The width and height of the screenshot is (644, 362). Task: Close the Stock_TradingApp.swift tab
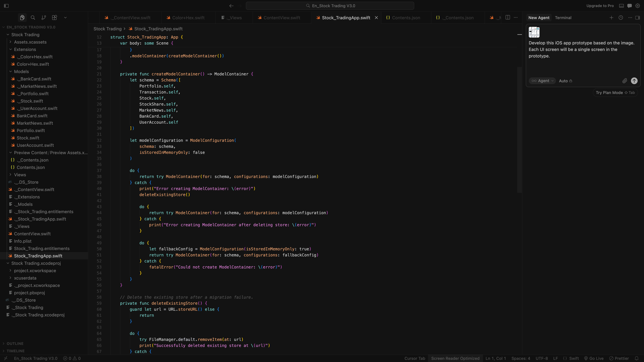tap(376, 17)
